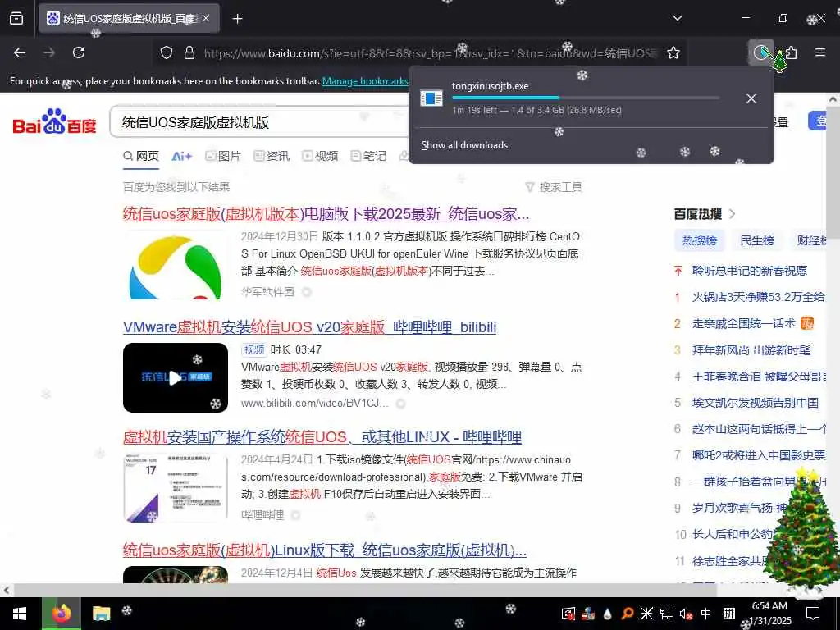Click the water drop tray icon
The image size is (840, 630).
(607, 614)
